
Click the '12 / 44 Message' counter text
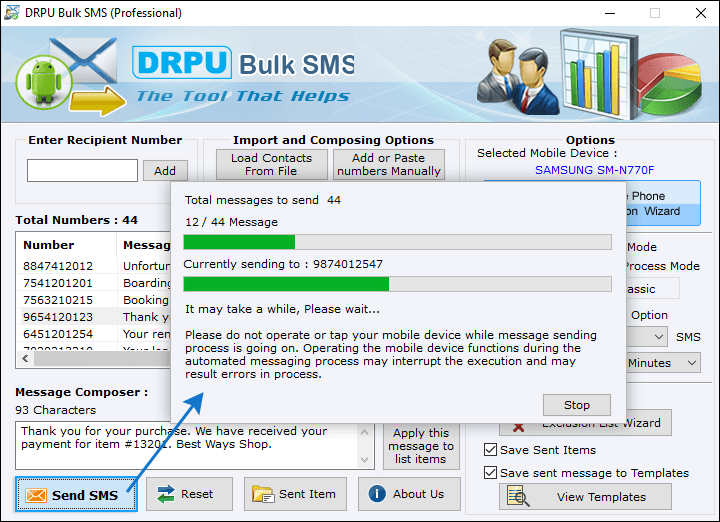pyautogui.click(x=231, y=222)
